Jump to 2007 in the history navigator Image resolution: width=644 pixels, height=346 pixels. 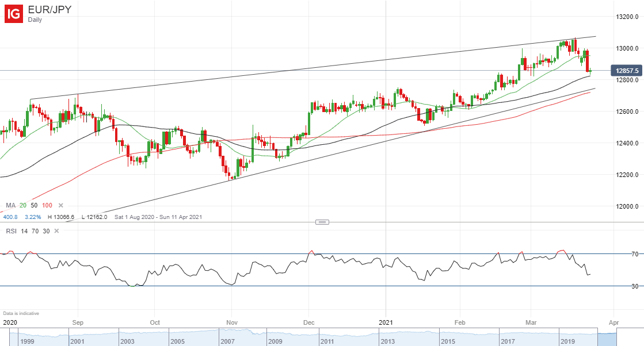227,341
